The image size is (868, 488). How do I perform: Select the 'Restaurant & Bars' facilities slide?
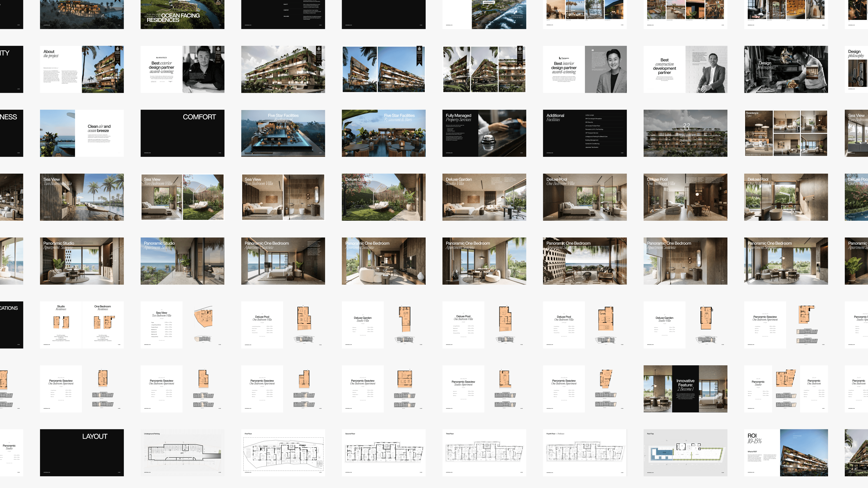pos(383,133)
